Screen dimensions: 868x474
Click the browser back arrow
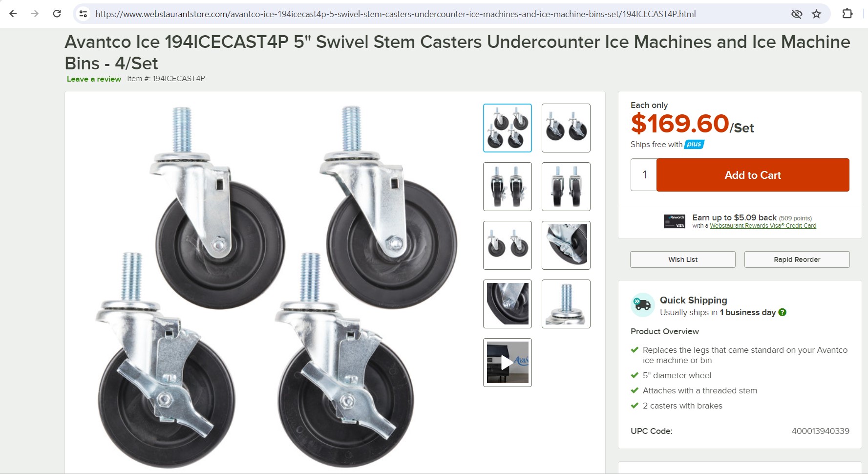[x=13, y=14]
